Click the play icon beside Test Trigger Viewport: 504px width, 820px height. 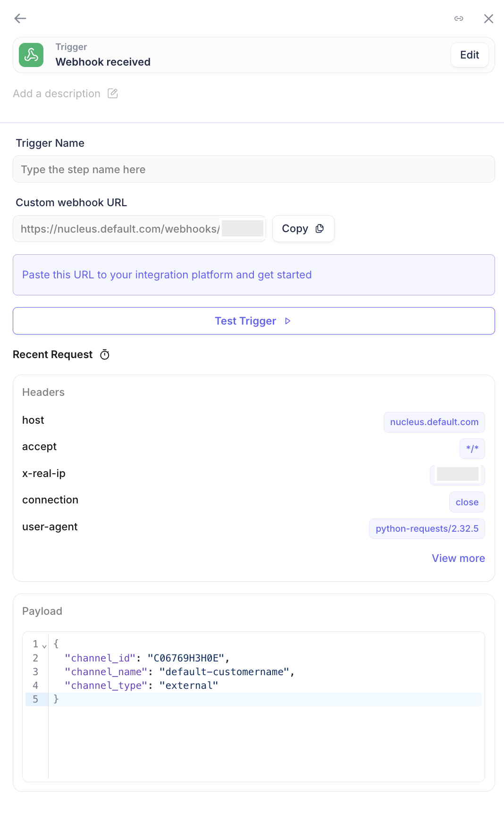(288, 321)
